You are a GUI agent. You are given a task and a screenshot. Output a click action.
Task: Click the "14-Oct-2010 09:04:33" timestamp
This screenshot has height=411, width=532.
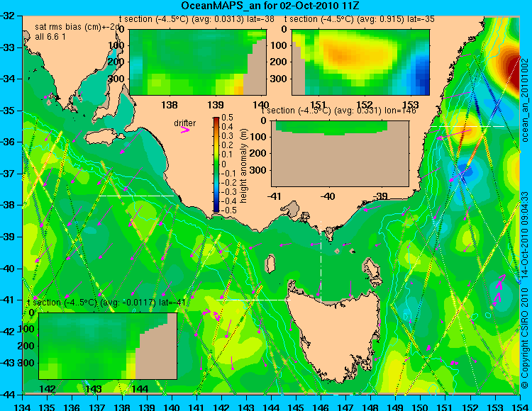tap(525, 235)
